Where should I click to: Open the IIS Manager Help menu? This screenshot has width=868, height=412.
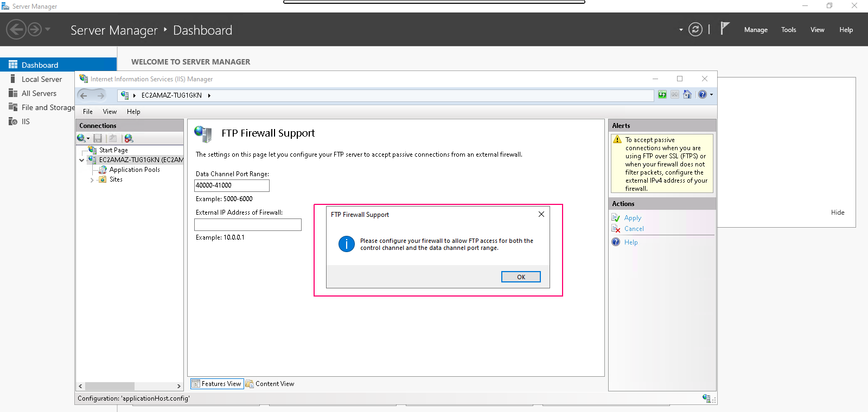click(x=133, y=112)
